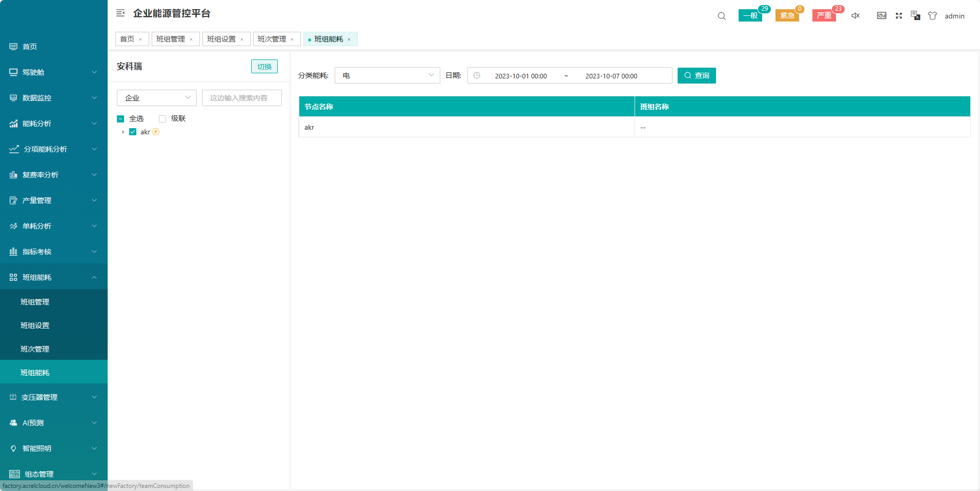Click the start date field 2023-10-01
The width and height of the screenshot is (980, 491).
click(x=520, y=76)
